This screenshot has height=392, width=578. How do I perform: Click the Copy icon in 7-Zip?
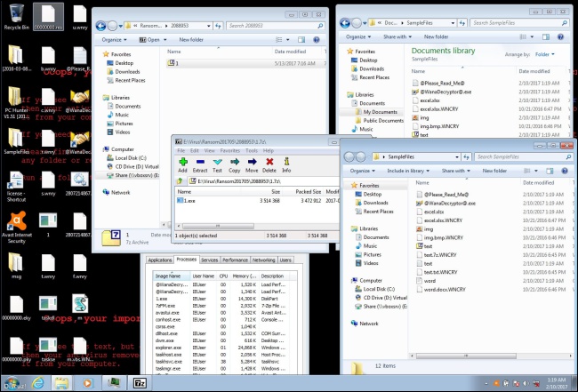[x=234, y=165]
